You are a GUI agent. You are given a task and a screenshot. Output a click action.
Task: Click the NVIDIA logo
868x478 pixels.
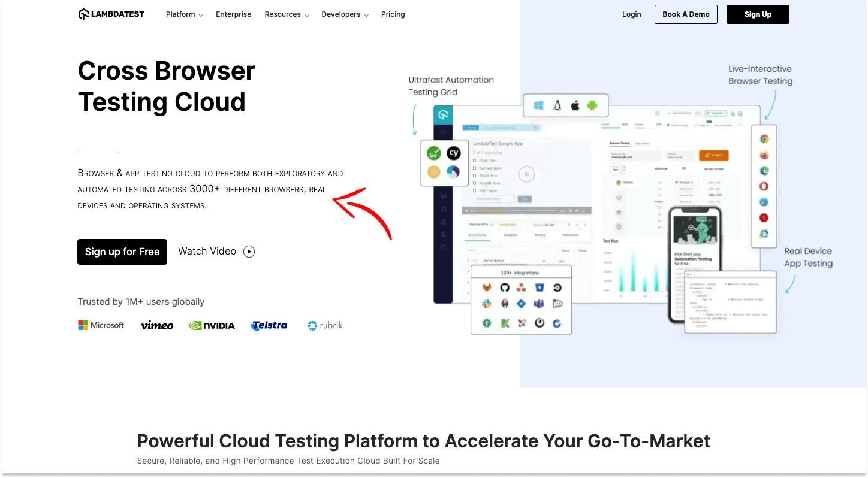(212, 325)
